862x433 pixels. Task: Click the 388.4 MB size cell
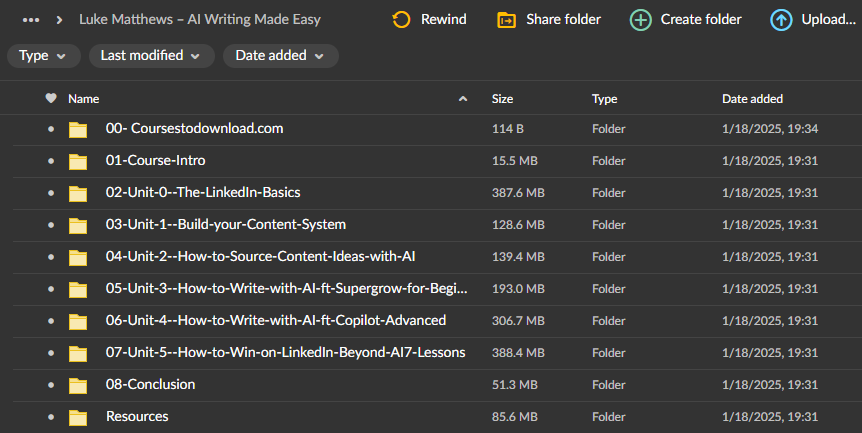point(518,352)
